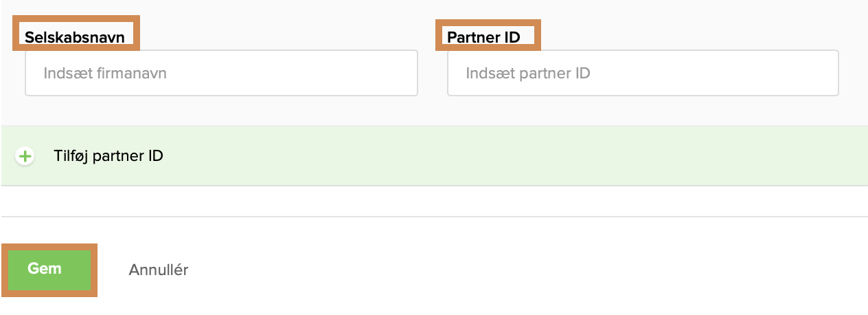The width and height of the screenshot is (868, 315).
Task: Save the form using Gem
Action: click(x=49, y=269)
